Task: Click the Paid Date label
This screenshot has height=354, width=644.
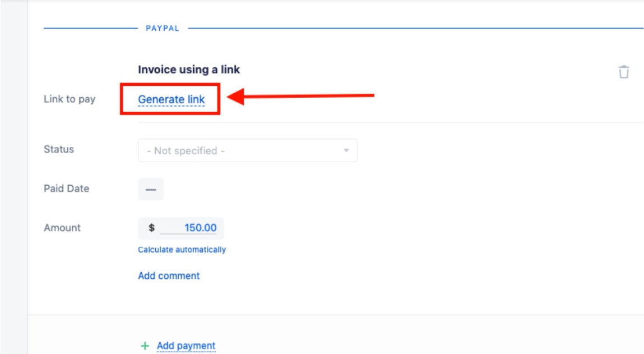Action: click(67, 189)
